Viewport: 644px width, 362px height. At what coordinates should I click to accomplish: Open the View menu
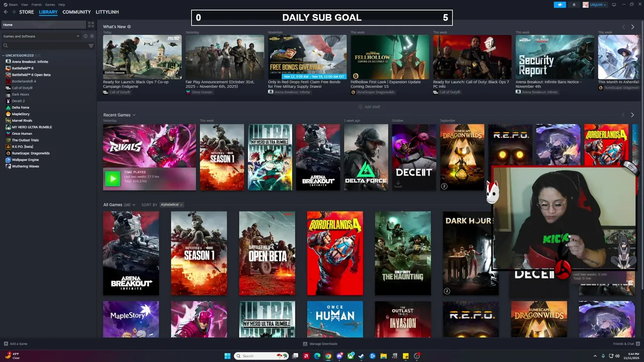coord(24,5)
